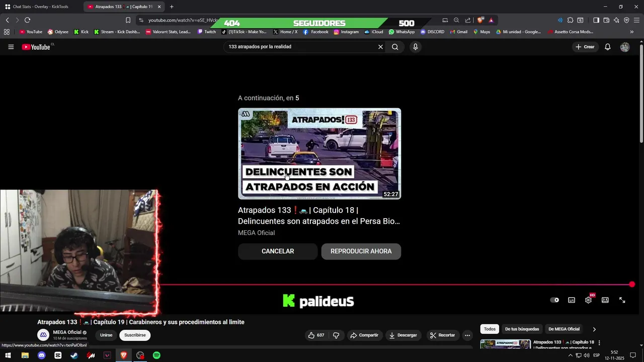Show more filter chips with the arrow

pos(594,329)
